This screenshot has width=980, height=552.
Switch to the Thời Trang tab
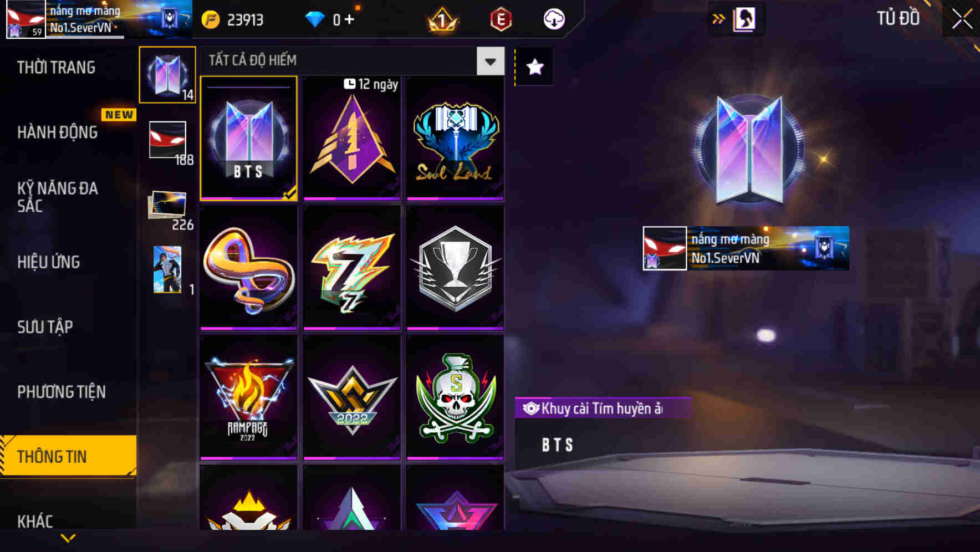[x=56, y=68]
